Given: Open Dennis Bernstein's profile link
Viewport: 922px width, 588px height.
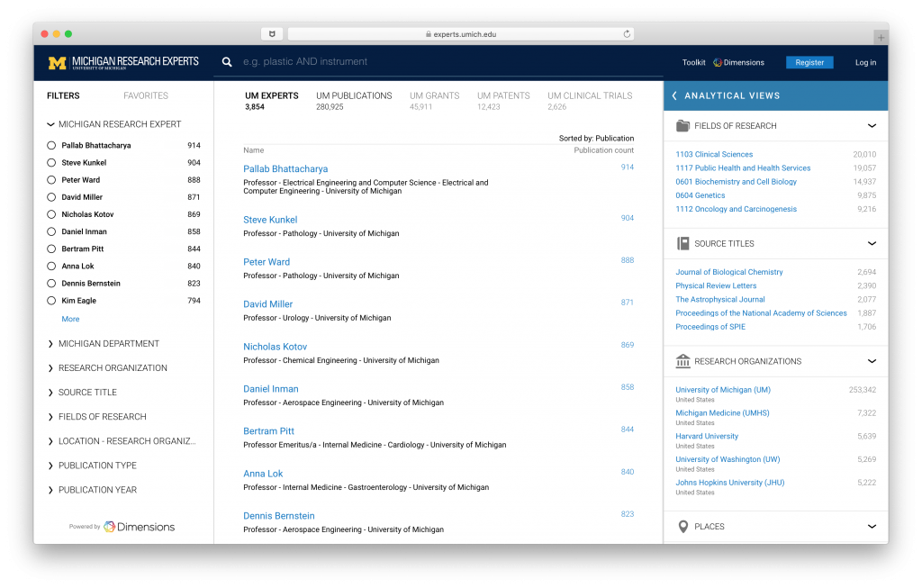Looking at the screenshot, I should point(279,516).
